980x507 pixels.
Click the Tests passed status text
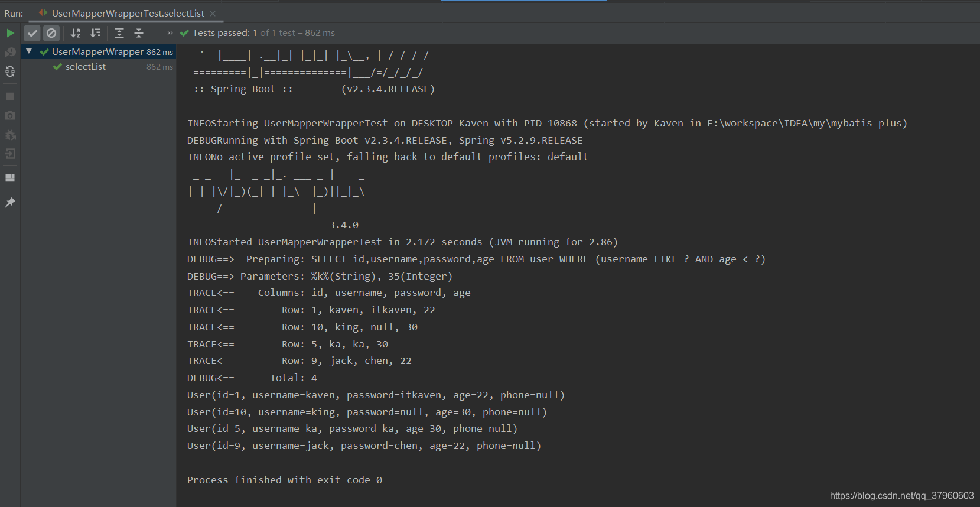[263, 33]
